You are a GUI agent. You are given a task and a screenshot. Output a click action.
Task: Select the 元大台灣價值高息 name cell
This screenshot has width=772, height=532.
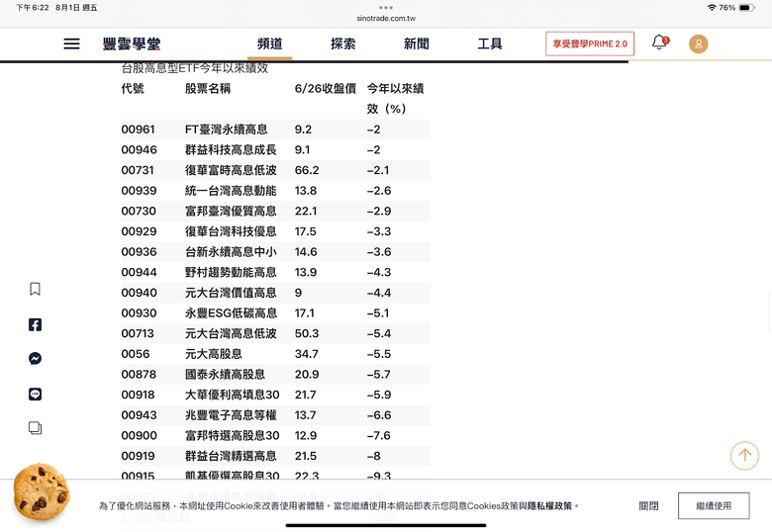pos(231,293)
